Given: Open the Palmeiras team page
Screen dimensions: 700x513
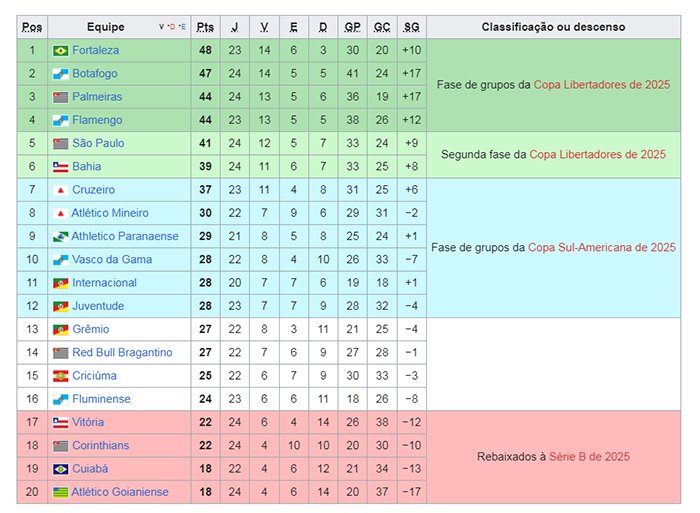Looking at the screenshot, I should pyautogui.click(x=97, y=97).
